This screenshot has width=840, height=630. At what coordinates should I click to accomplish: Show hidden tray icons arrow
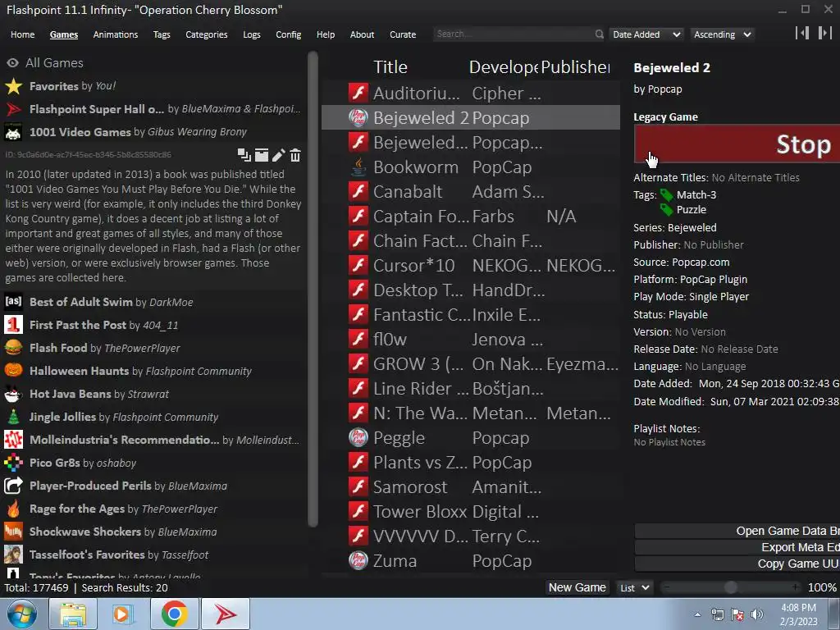pos(697,614)
